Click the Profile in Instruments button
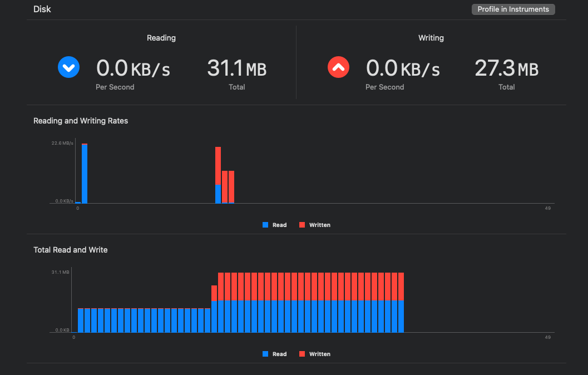This screenshot has height=375, width=588. pyautogui.click(x=513, y=9)
